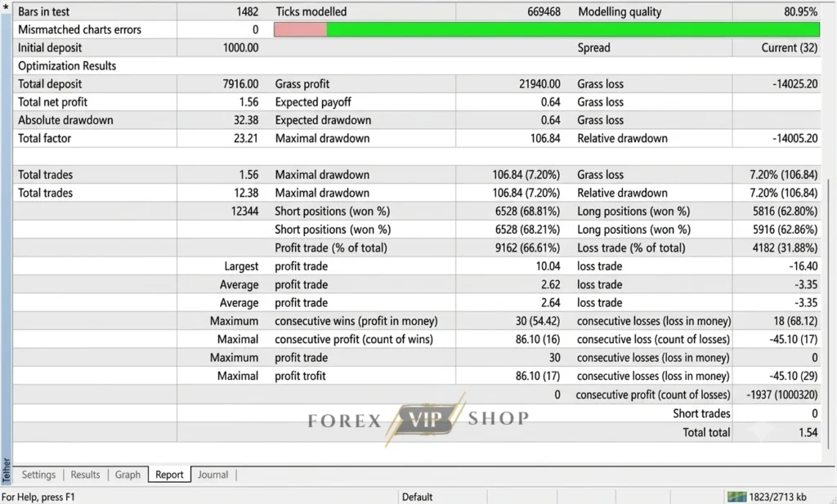Click 'For Help, press F1' status text
Viewport: 837px width, 504px height.
pyautogui.click(x=38, y=497)
